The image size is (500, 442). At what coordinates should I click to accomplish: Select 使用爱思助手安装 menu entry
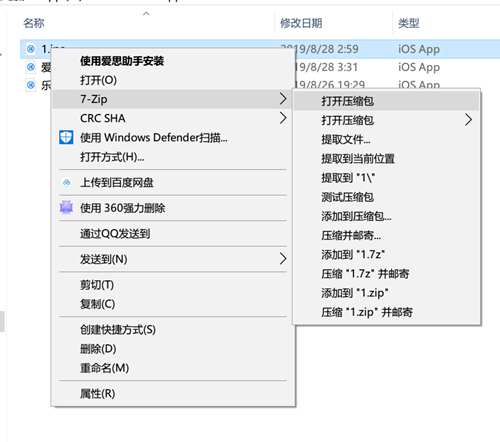122,61
